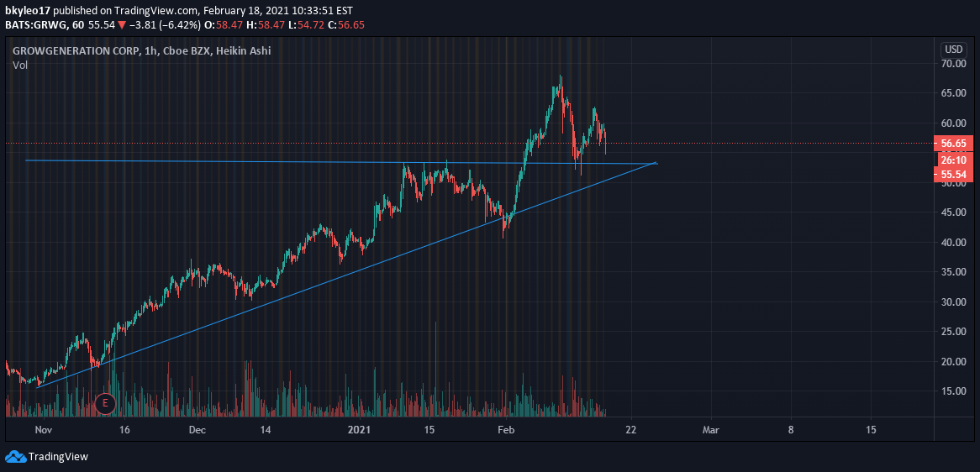Image resolution: width=980 pixels, height=472 pixels.
Task: Click the 25.00 price axis label
Action: 956,332
